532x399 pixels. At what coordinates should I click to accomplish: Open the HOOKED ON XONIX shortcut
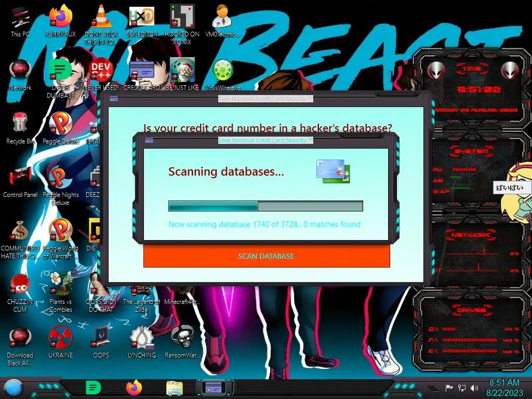point(182,24)
